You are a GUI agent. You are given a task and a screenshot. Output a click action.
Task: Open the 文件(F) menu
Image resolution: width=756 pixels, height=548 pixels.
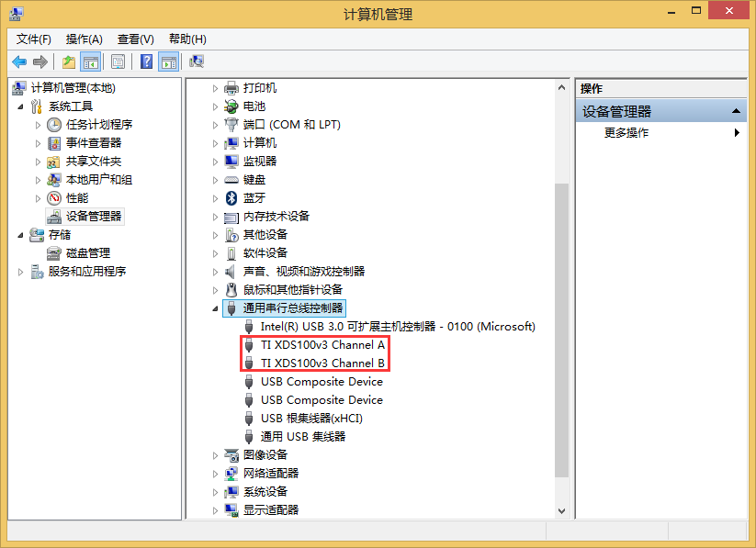[x=34, y=39]
